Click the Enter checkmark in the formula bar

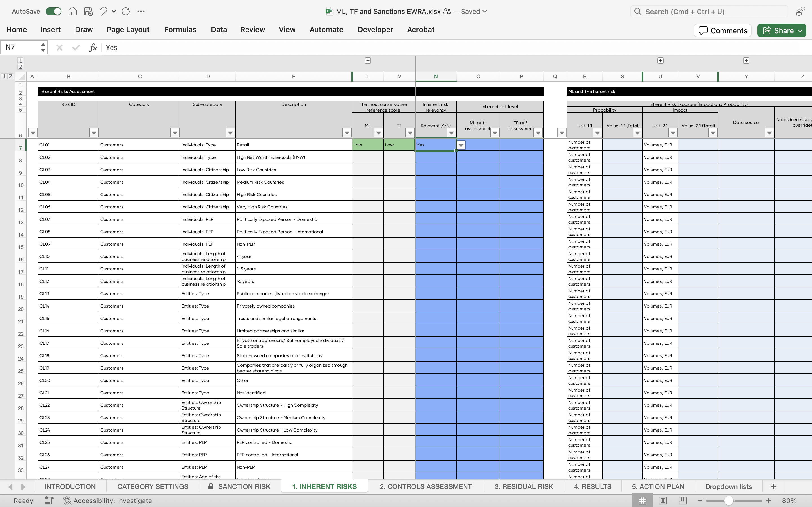tap(75, 47)
